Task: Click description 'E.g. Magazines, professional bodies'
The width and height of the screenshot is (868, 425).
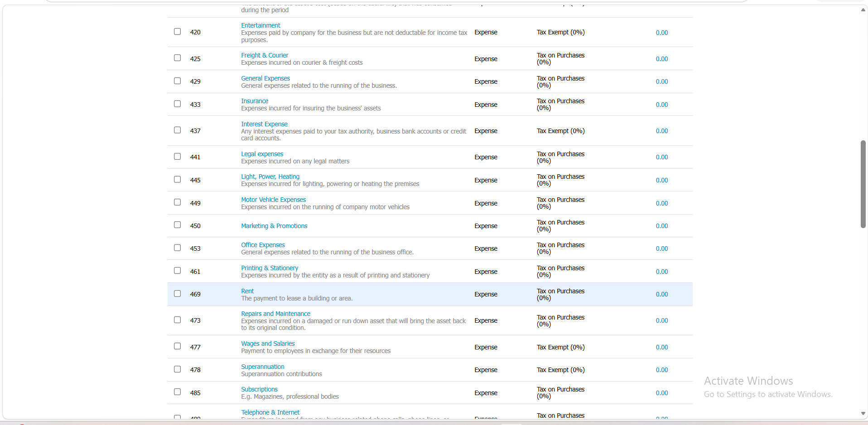Action: (x=290, y=396)
